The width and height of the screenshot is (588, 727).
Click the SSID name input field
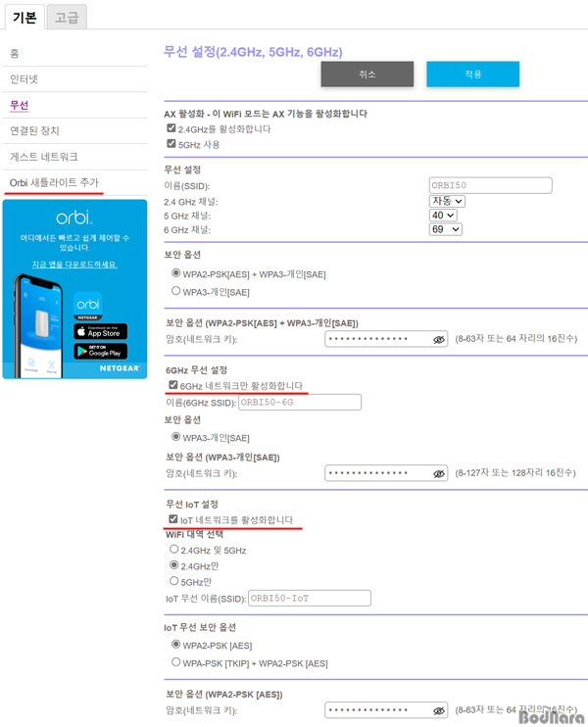click(491, 185)
